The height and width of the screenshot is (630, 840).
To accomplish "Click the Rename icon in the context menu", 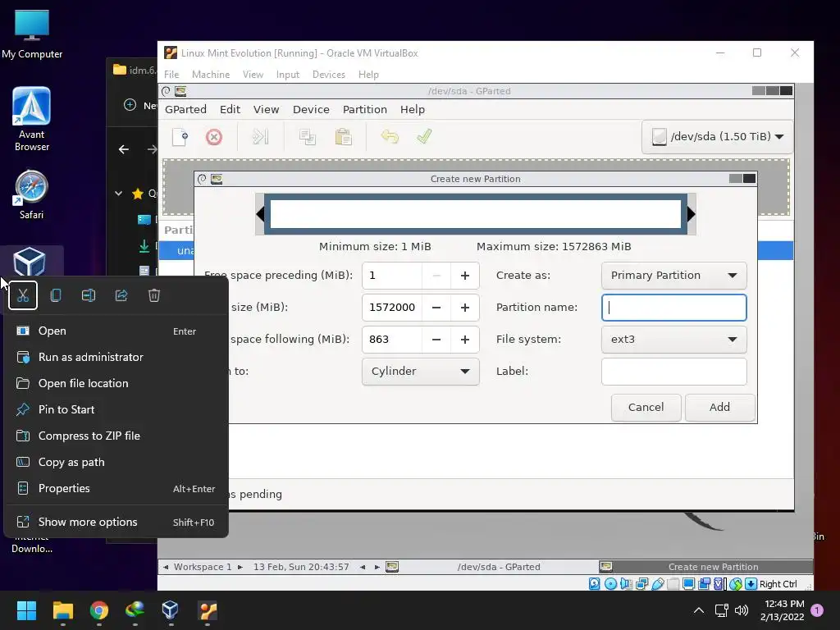I will tap(89, 295).
